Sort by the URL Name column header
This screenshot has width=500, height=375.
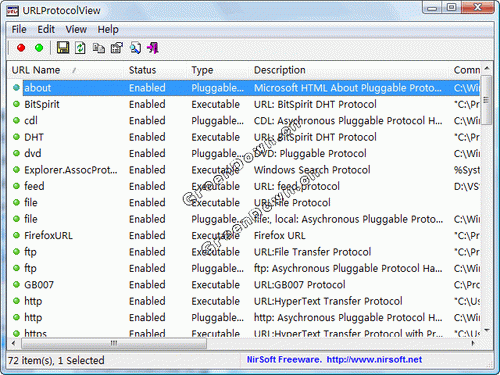[66, 70]
